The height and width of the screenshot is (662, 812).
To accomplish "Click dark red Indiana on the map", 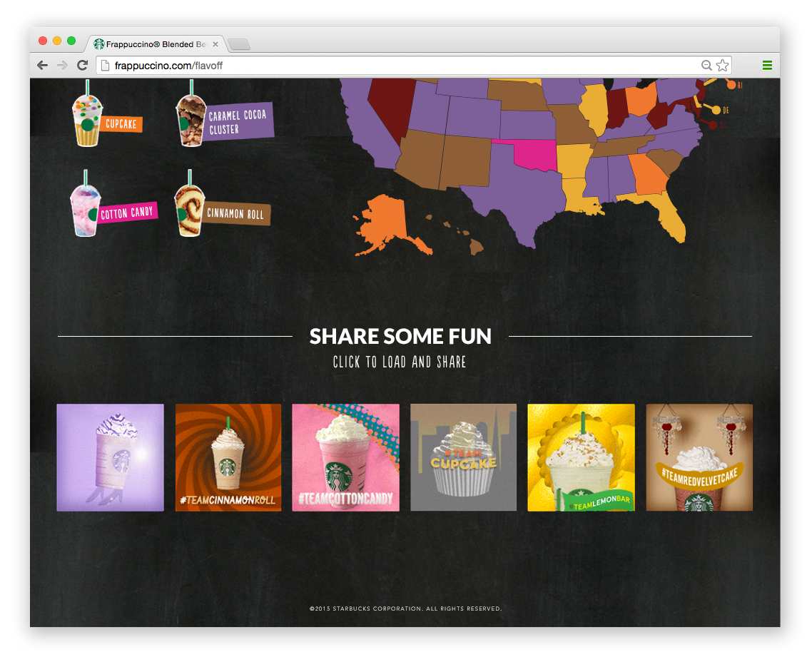I will 616,108.
